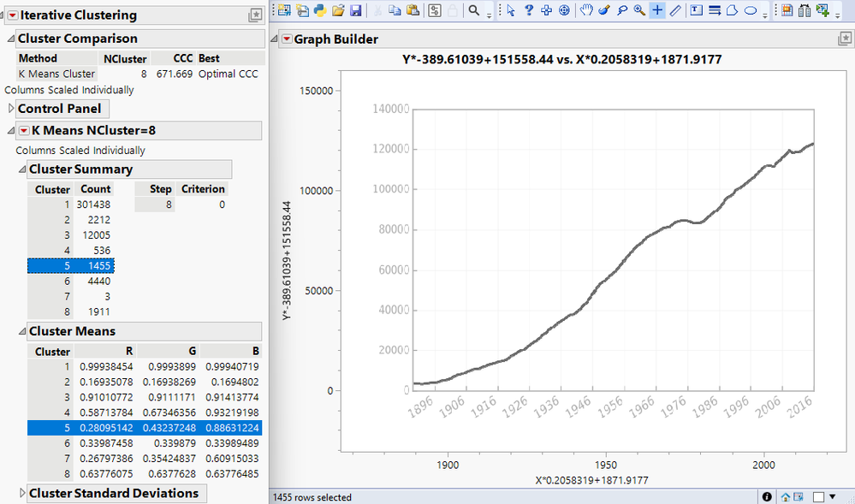Select cluster 1 row with count 301438
The height and width of the screenshot is (504, 855).
coord(71,205)
